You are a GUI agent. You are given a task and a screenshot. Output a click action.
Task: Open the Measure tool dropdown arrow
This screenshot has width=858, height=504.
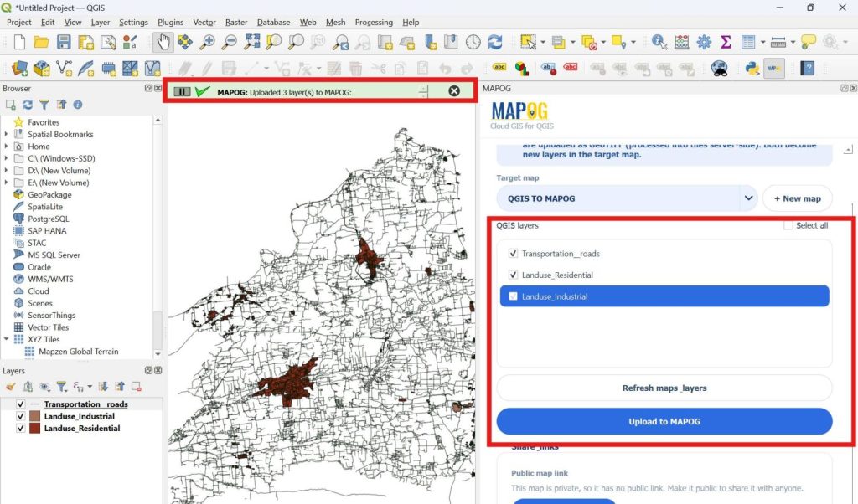coord(793,42)
